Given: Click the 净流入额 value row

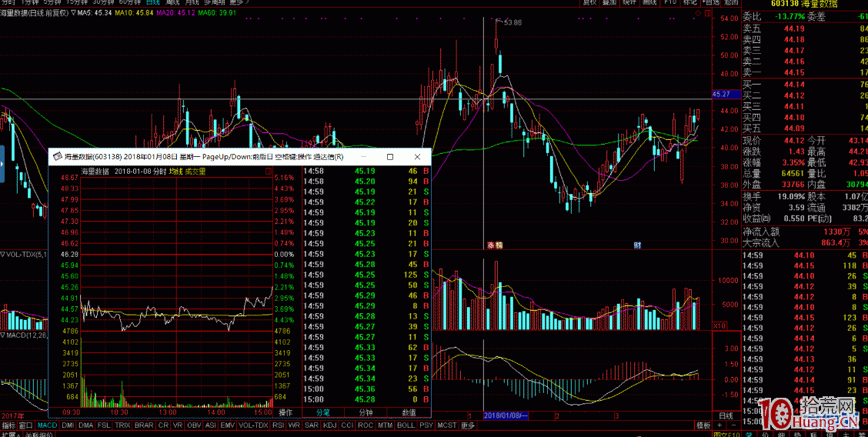Looking at the screenshot, I should (804, 232).
